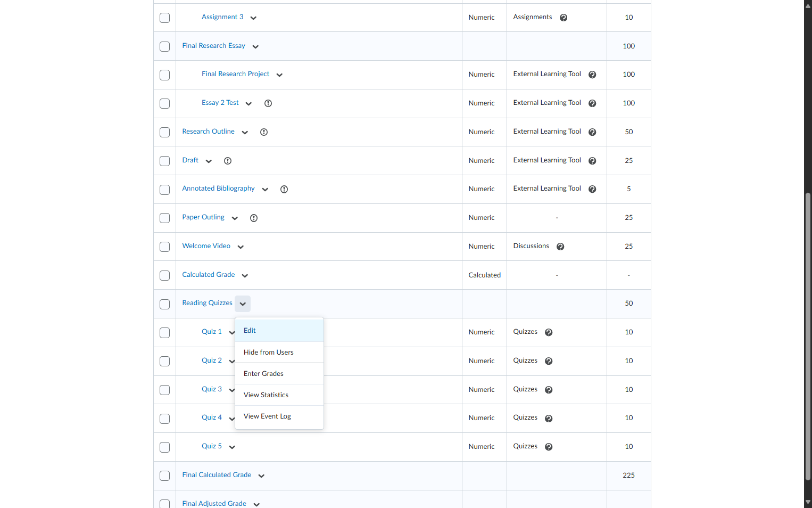Click Quizzes help icon in Quiz 1 row

(549, 332)
